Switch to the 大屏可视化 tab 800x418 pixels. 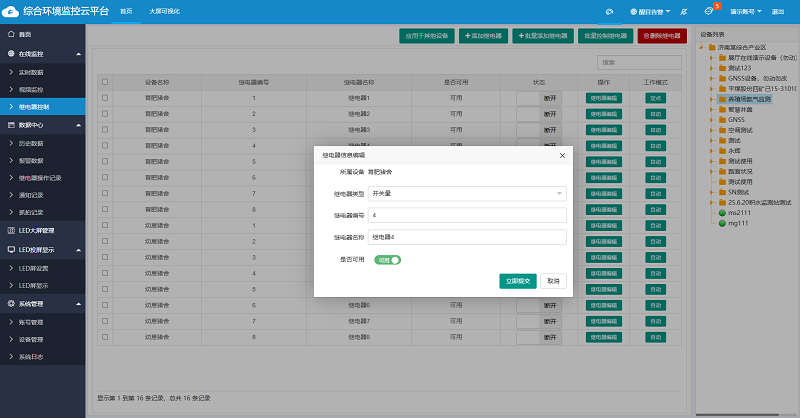164,10
